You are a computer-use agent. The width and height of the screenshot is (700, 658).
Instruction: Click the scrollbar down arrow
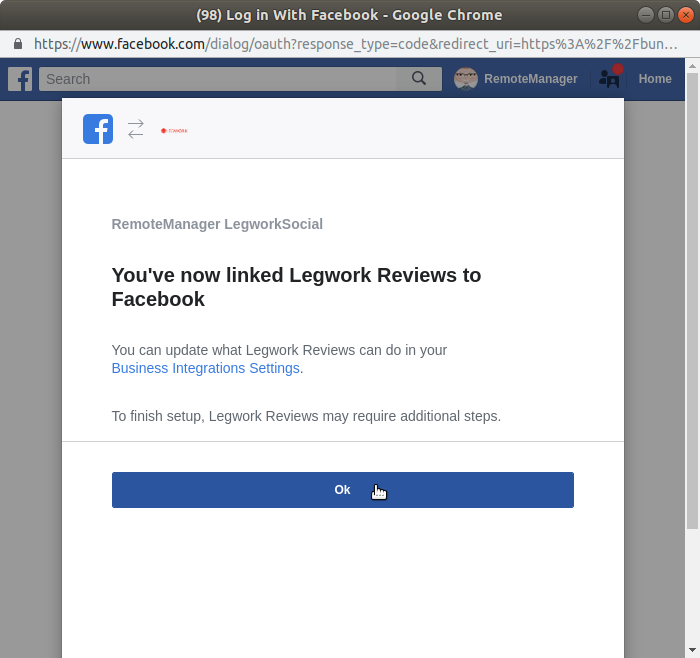point(692,650)
